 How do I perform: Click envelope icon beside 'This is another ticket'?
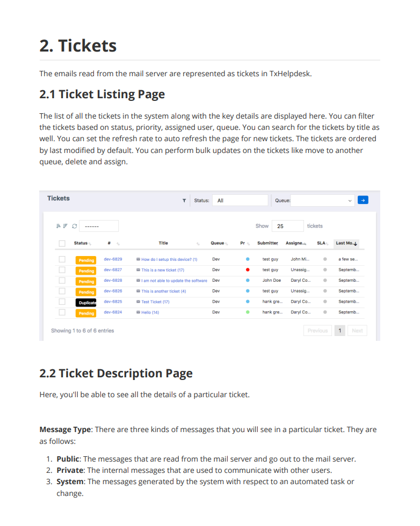pyautogui.click(x=139, y=291)
